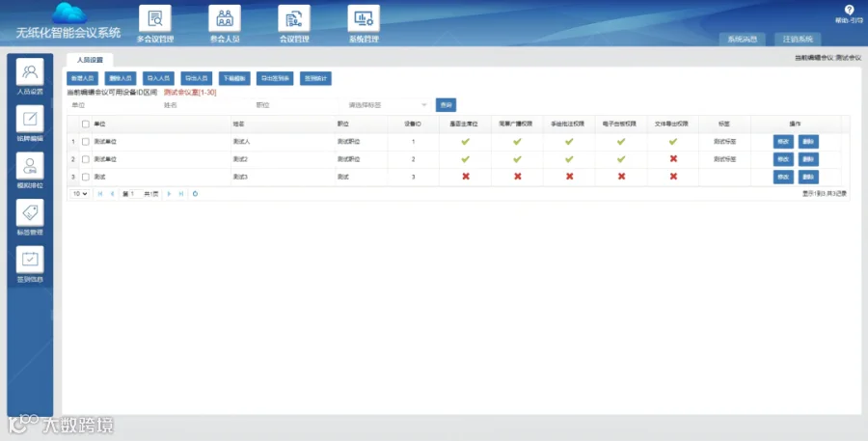Click 文件导出权限 check mark for 测试人
This screenshot has height=441, width=868.
tap(673, 142)
